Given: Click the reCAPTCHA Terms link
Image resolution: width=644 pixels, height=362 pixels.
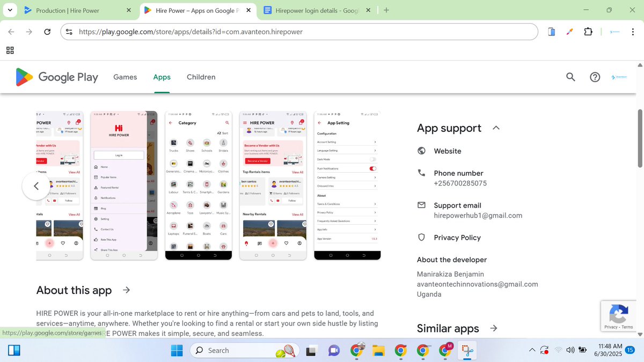Looking at the screenshot, I should tap(627, 327).
